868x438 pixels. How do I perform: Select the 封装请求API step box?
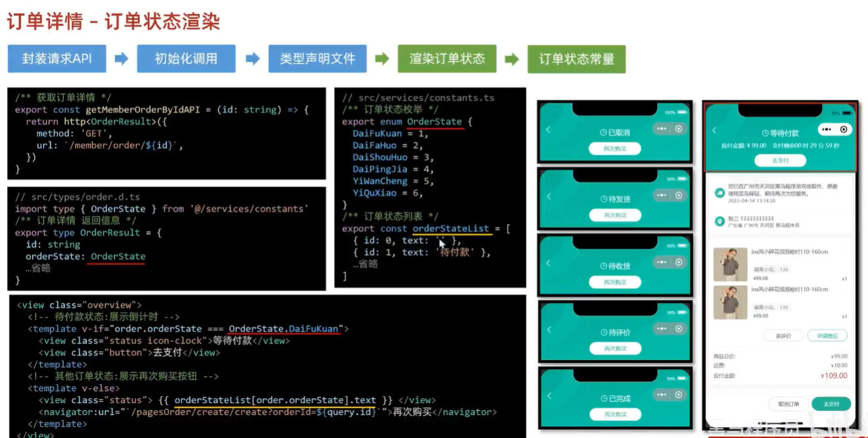tap(57, 59)
